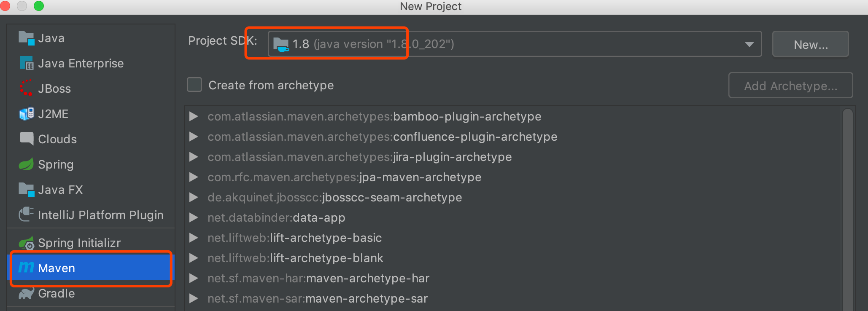Click the Spring Initializr icon
Viewport: 868px width, 311px height.
click(x=27, y=243)
